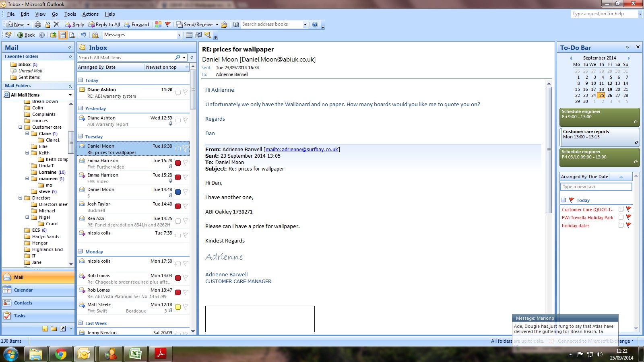Open the Send/Receive dropdown arrow
644x362 pixels.
click(217, 25)
